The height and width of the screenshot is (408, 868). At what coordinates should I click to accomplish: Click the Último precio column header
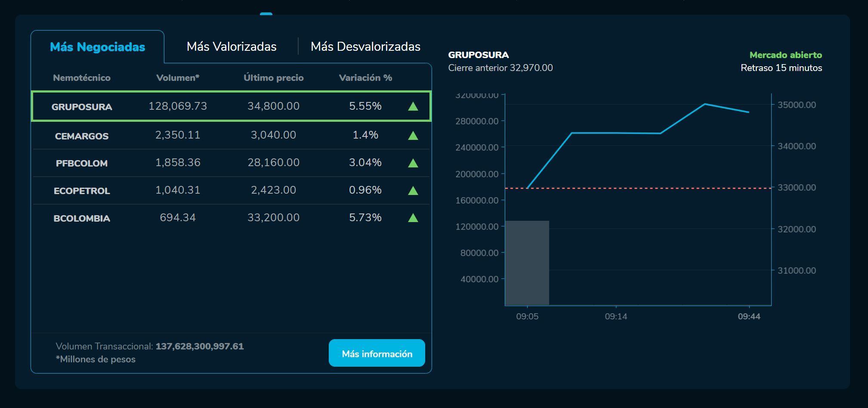point(274,78)
